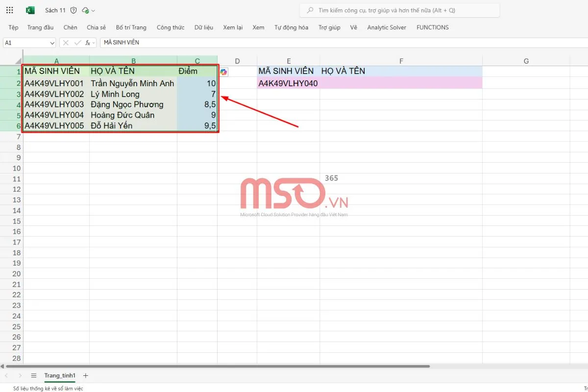Image resolution: width=588 pixels, height=392 pixels.
Task: Switch to the Công thức ribbon tab
Action: coord(171,27)
